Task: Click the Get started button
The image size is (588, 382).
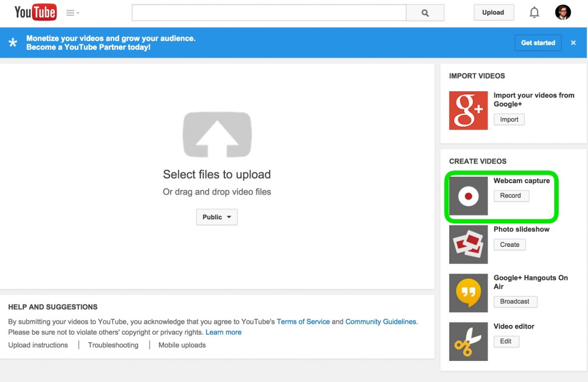Action: [538, 43]
